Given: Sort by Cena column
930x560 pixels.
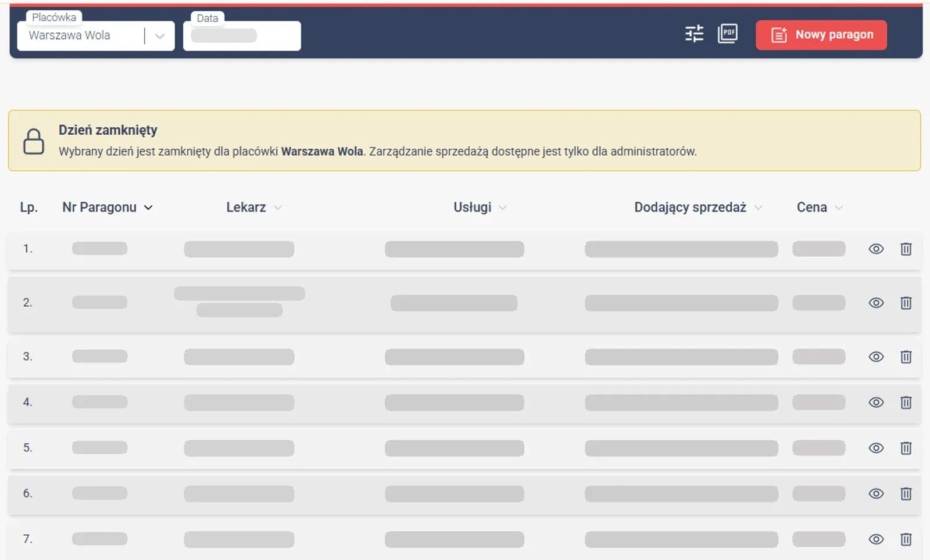Looking at the screenshot, I should 820,207.
